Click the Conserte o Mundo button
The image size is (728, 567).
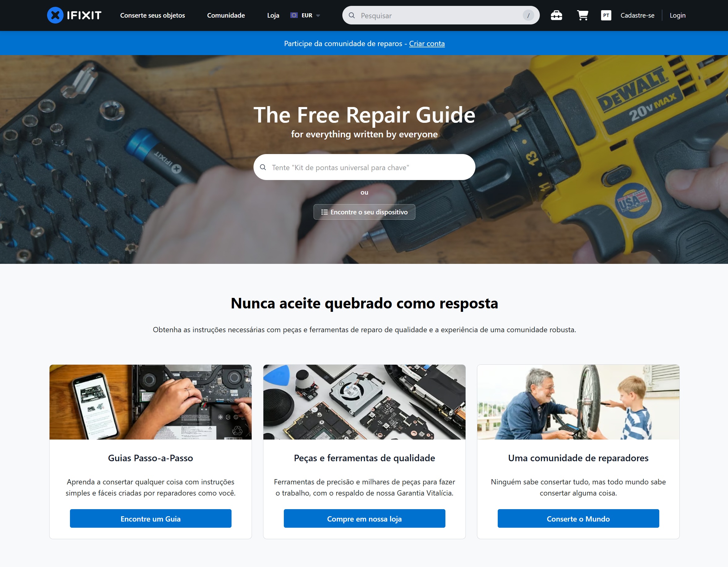[x=578, y=519]
